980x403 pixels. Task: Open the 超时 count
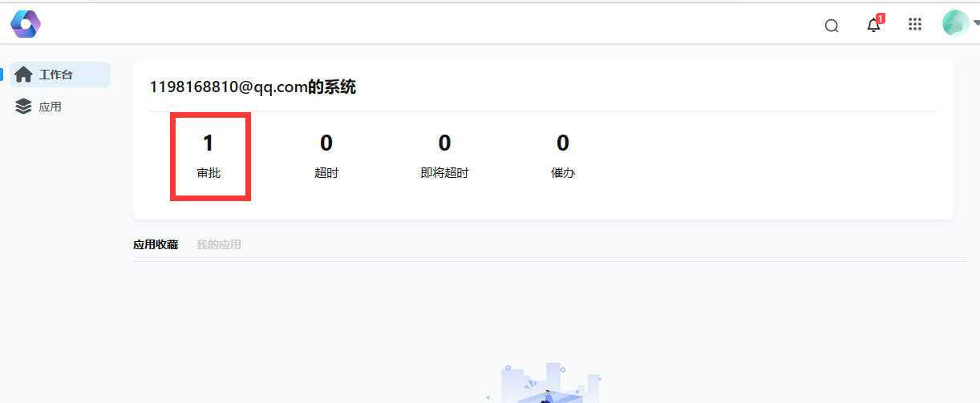tap(326, 155)
